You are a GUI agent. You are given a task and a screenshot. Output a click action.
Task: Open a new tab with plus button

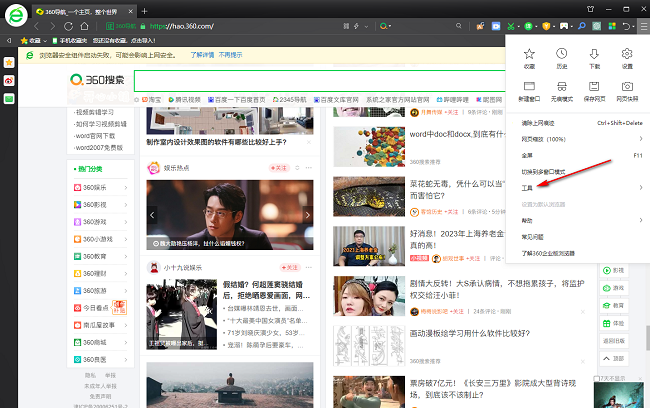tap(144, 11)
